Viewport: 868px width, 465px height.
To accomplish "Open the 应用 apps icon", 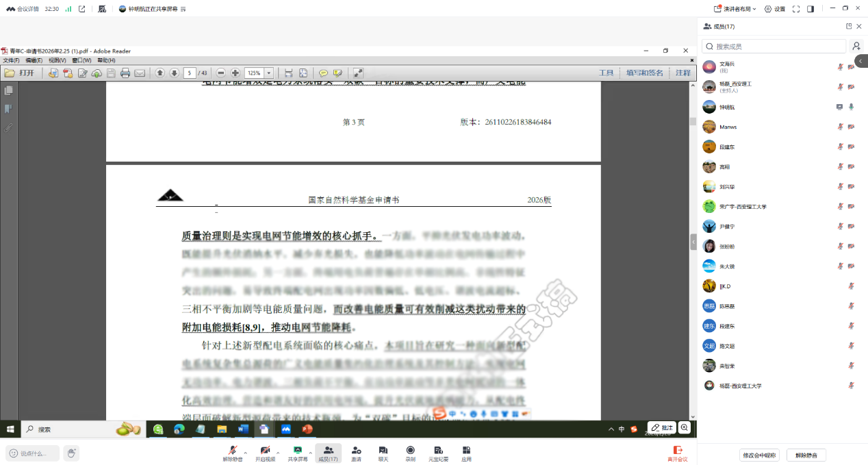I will (466, 453).
